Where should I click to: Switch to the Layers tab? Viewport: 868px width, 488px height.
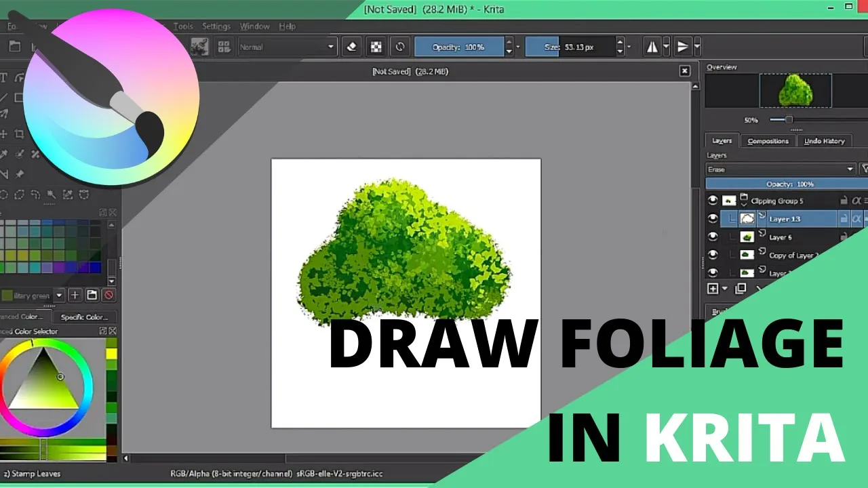click(722, 141)
